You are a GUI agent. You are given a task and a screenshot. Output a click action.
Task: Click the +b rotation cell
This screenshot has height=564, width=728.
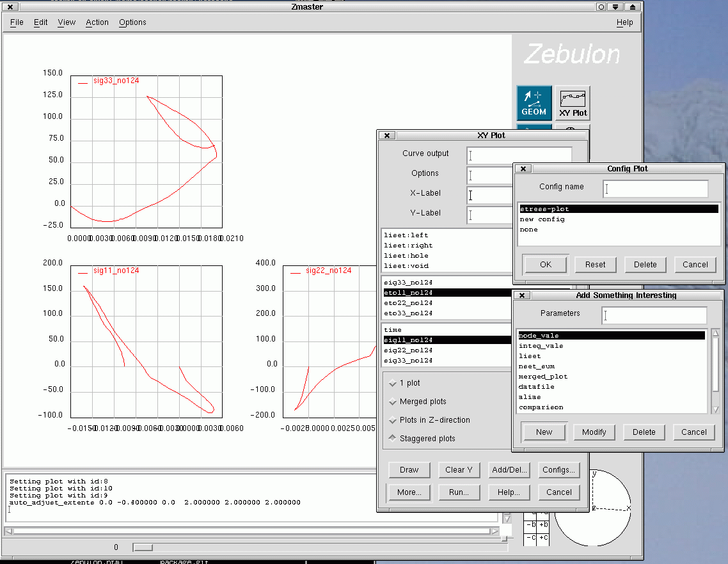pos(544,525)
